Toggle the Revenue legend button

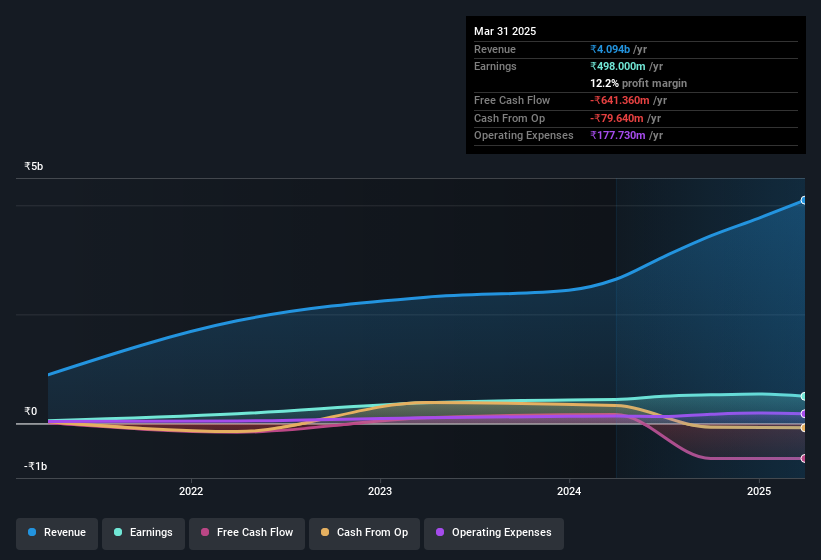pyautogui.click(x=57, y=533)
